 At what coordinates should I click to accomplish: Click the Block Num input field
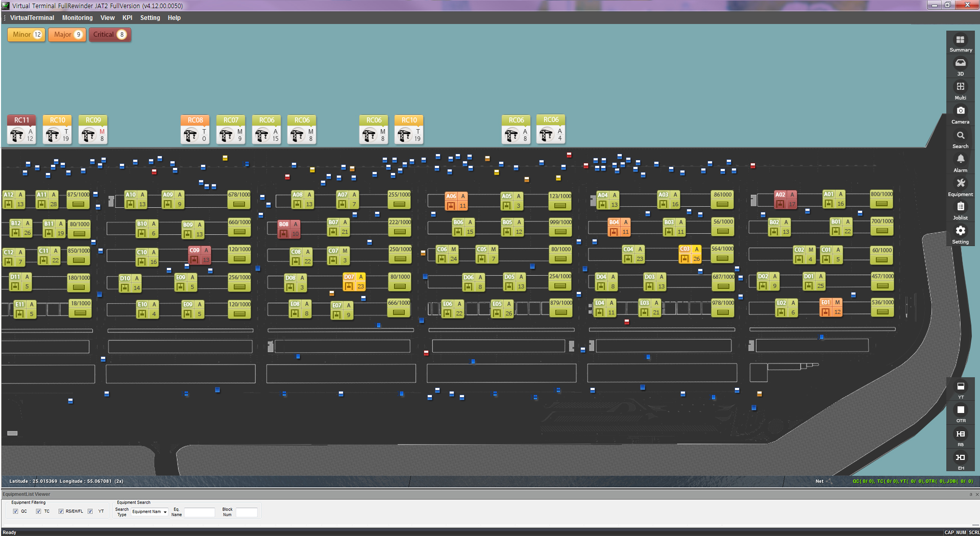pos(247,513)
